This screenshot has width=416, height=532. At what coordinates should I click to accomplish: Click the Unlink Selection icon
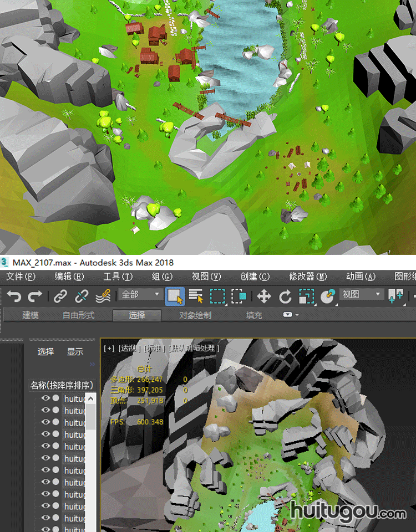point(82,296)
